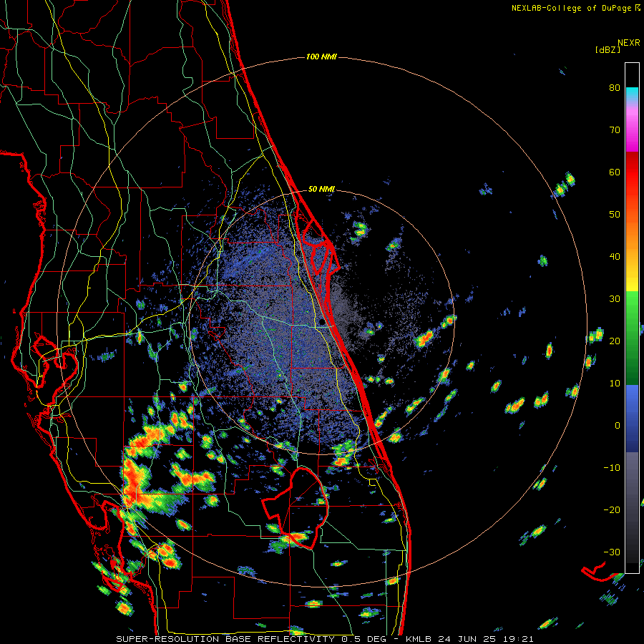Click the NEXLAB-College of DuPage title text
The width and height of the screenshot is (644, 644).
[575, 8]
